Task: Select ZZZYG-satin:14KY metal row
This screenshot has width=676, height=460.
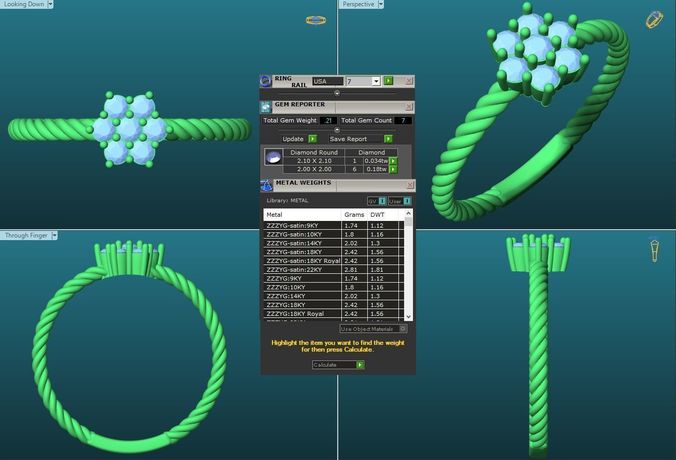Action: pos(334,243)
